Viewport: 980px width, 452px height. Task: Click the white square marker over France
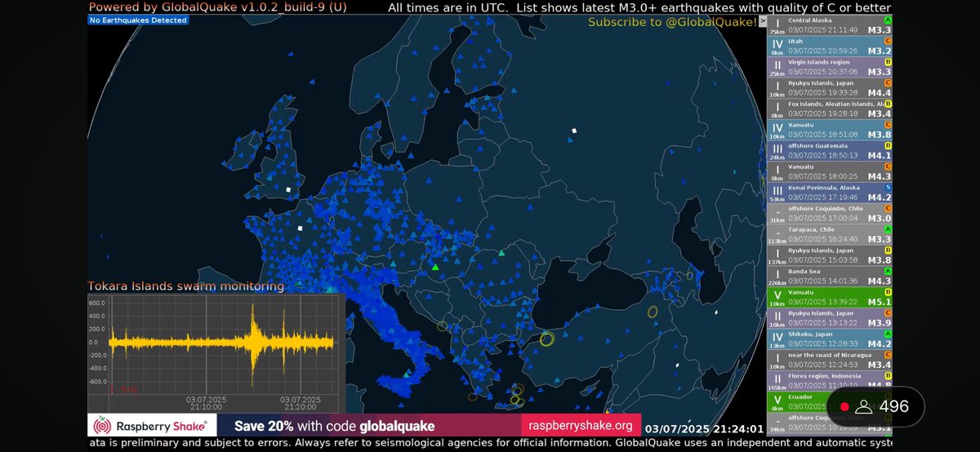click(x=300, y=228)
